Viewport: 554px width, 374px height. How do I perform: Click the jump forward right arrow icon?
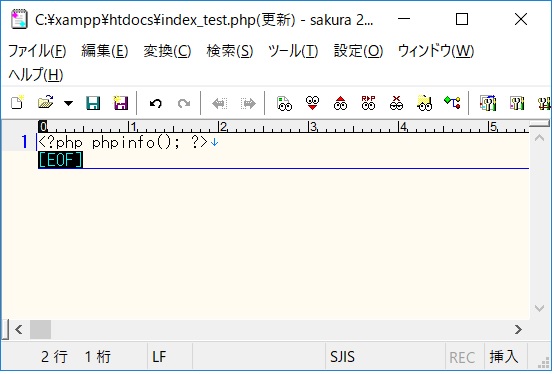(x=248, y=103)
